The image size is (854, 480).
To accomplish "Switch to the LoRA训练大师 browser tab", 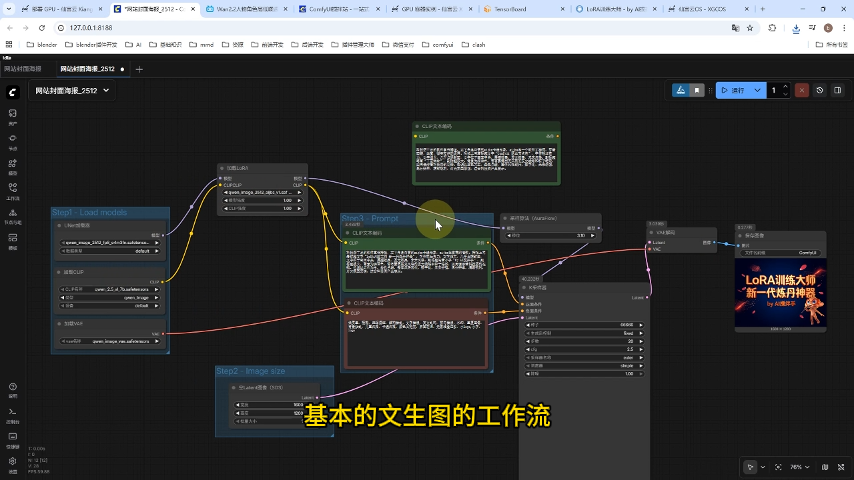I will (x=615, y=9).
